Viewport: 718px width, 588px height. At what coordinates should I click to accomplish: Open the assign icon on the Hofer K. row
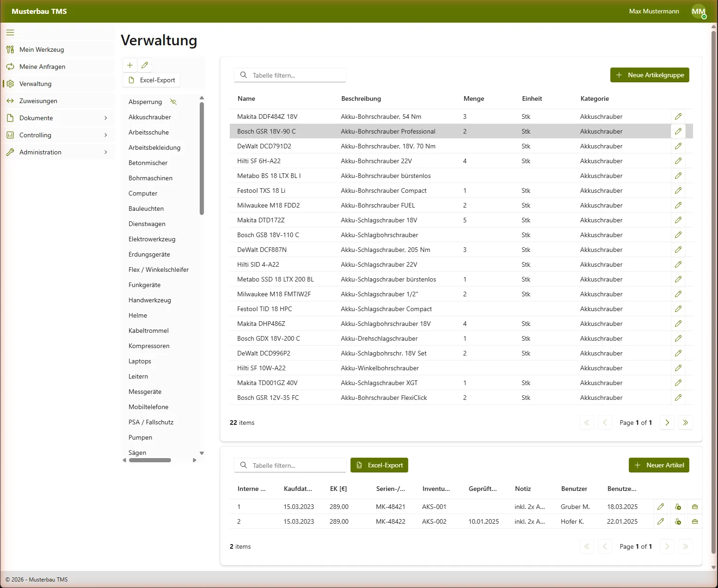click(x=678, y=521)
